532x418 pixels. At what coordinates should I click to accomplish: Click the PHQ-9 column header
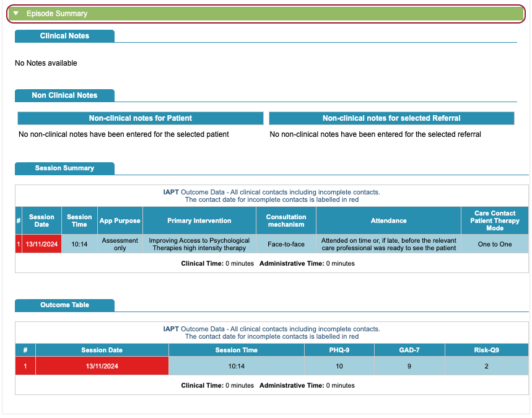[x=339, y=350]
